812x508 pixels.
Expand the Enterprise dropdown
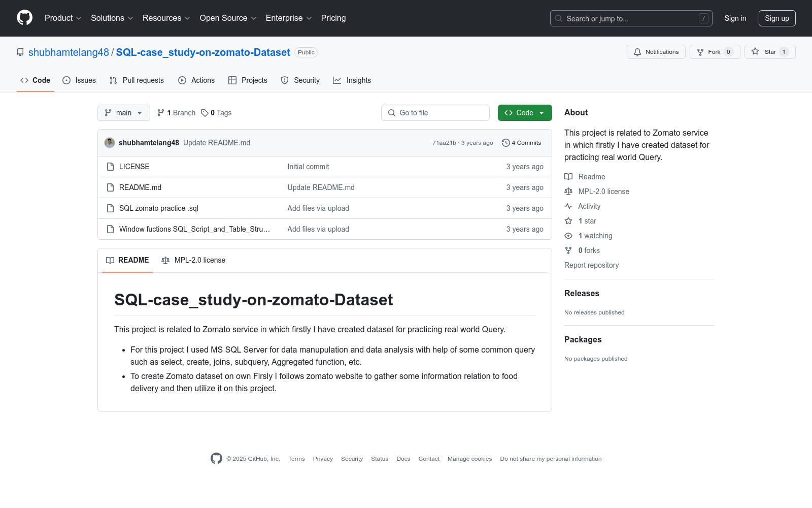289,18
